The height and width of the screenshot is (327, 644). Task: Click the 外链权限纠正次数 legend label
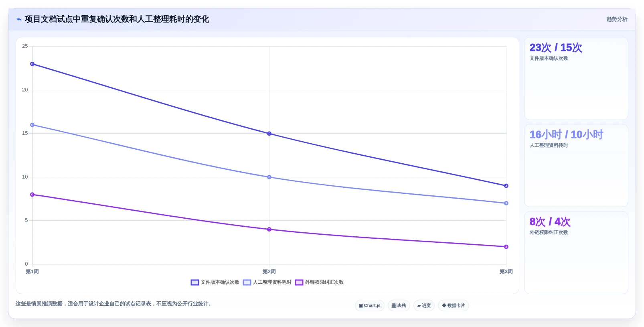[x=324, y=282]
